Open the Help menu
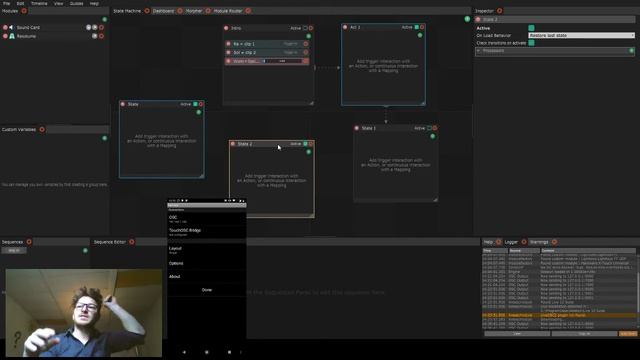This screenshot has width=640, height=360. 94,3
